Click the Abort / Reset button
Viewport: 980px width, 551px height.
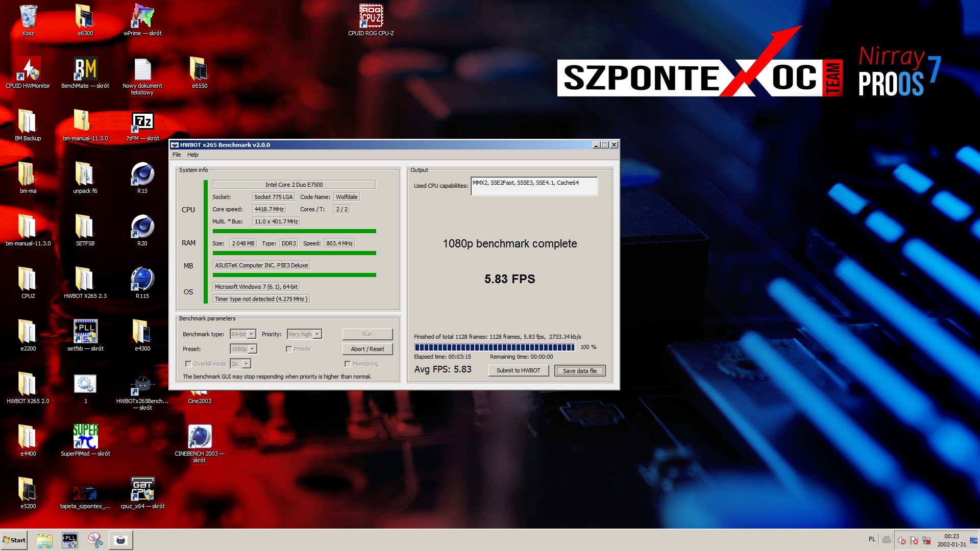click(x=367, y=349)
